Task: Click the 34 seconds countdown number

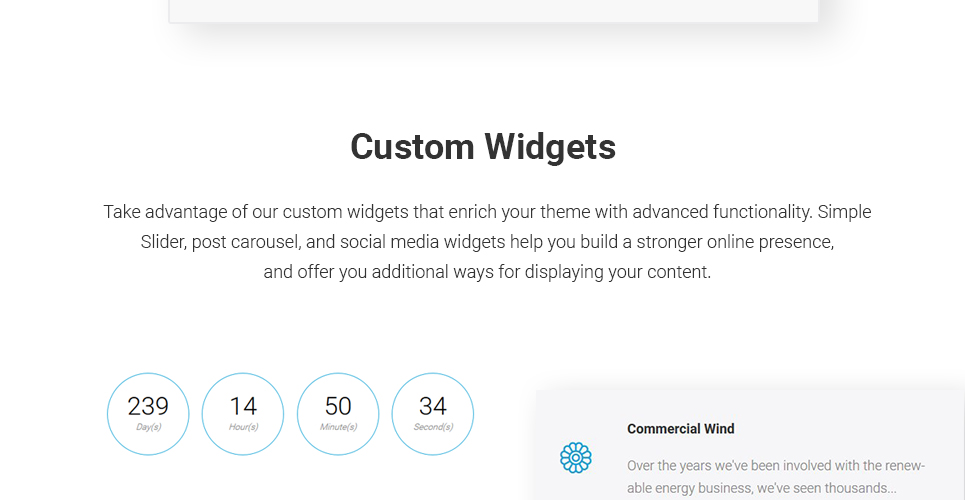Action: click(x=433, y=406)
